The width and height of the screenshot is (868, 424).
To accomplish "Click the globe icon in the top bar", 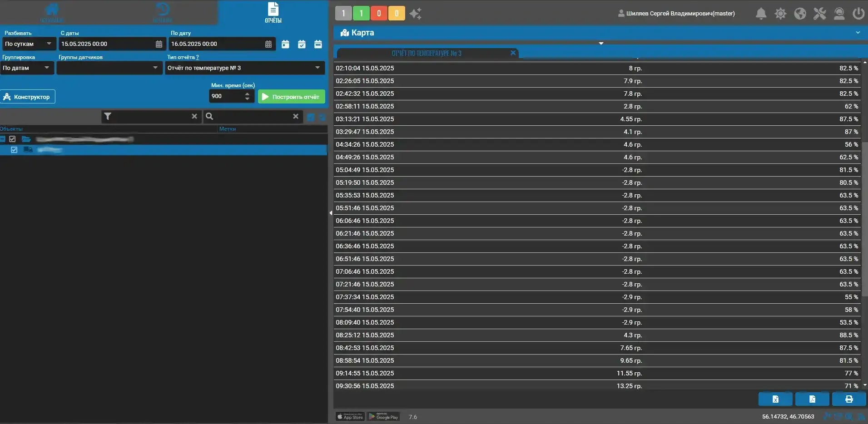I will [x=800, y=14].
